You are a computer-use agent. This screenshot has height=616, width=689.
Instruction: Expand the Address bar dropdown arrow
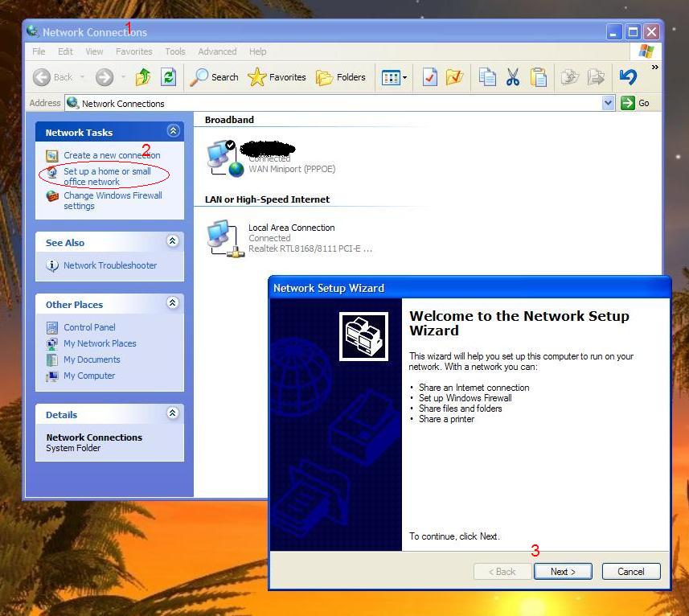tap(608, 103)
